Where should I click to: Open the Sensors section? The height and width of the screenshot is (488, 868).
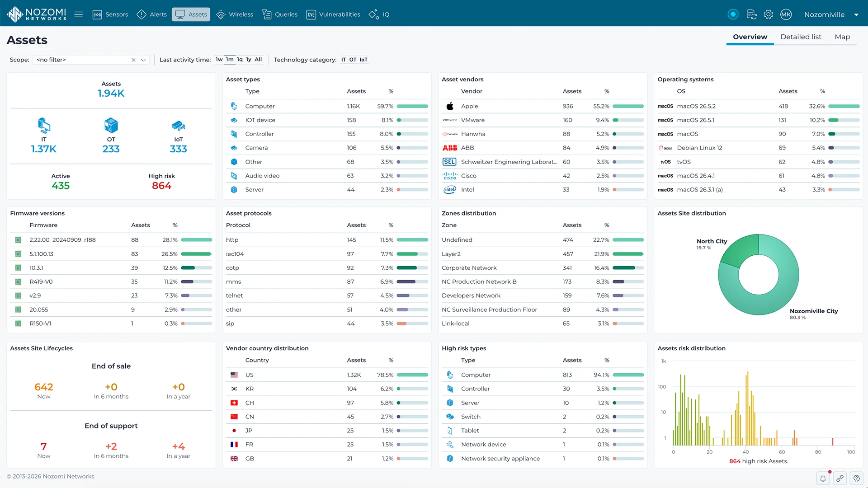click(x=110, y=14)
